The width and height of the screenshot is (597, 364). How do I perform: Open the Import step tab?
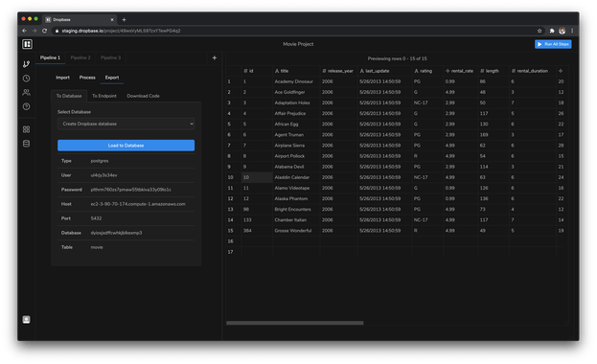[63, 78]
